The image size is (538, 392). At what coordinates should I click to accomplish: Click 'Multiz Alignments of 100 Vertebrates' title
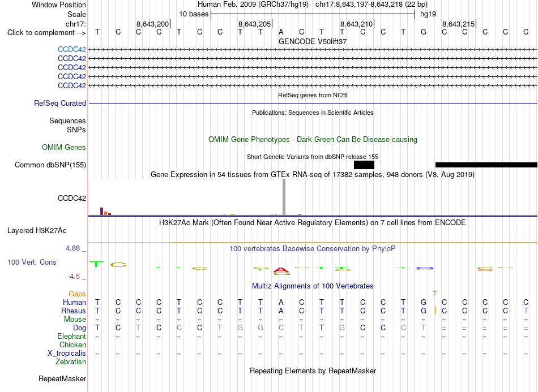click(313, 286)
